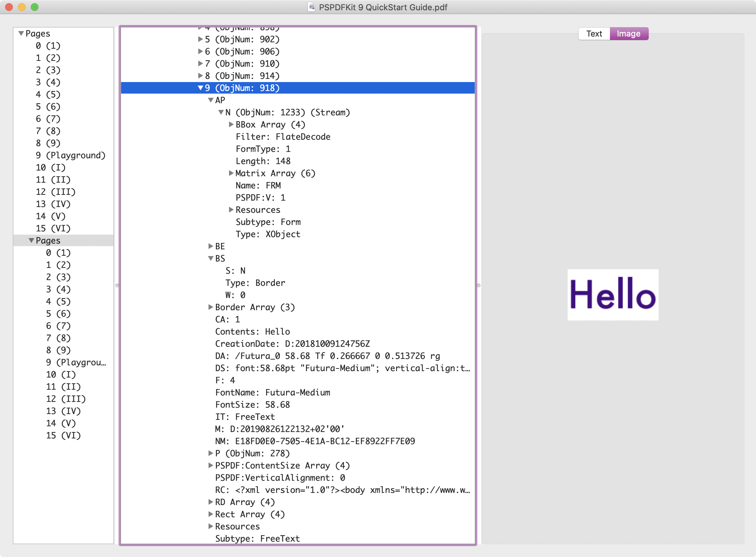
Task: Expand the PSPDF:ContentSize Array node
Action: [211, 465]
